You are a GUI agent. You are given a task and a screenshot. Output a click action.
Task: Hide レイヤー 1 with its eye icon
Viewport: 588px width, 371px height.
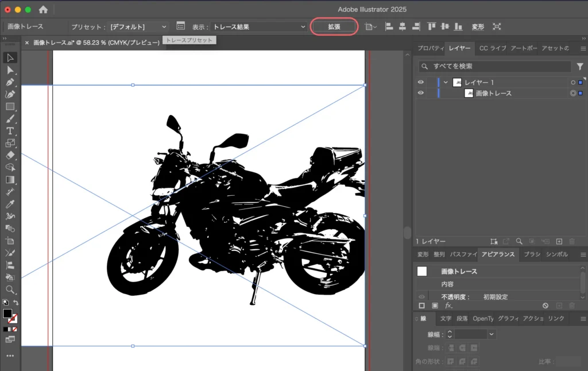[x=420, y=83]
